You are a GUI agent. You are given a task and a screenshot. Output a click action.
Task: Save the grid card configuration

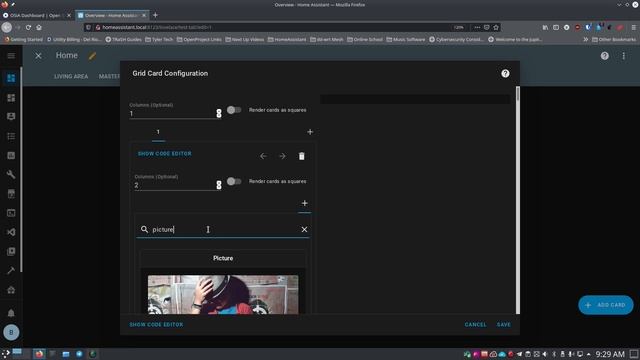click(504, 324)
